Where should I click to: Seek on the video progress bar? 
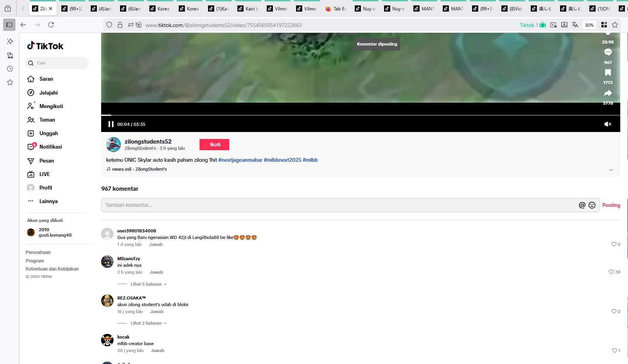[x=361, y=115]
